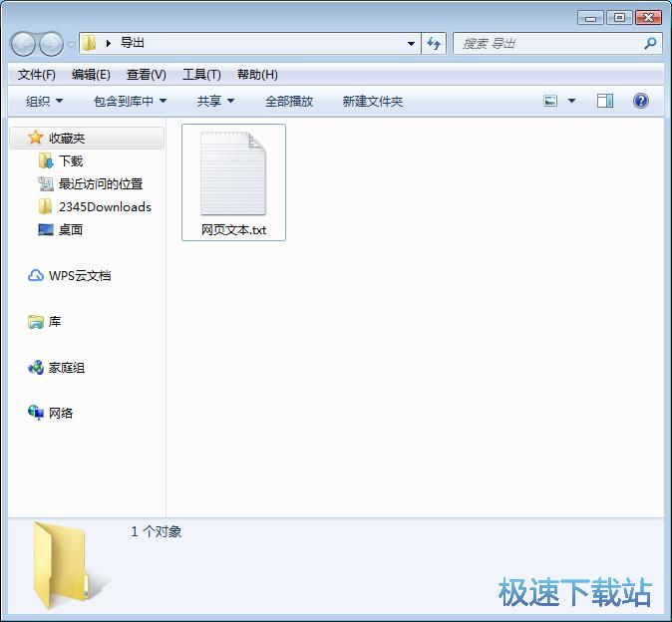Viewport: 672px width, 622px height.
Task: Click the WPS云文档 cloud icon
Action: (36, 275)
